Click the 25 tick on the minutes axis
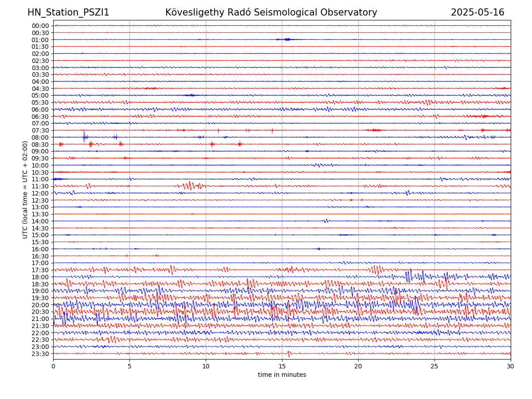The width and height of the screenshot is (532, 399). (x=434, y=366)
